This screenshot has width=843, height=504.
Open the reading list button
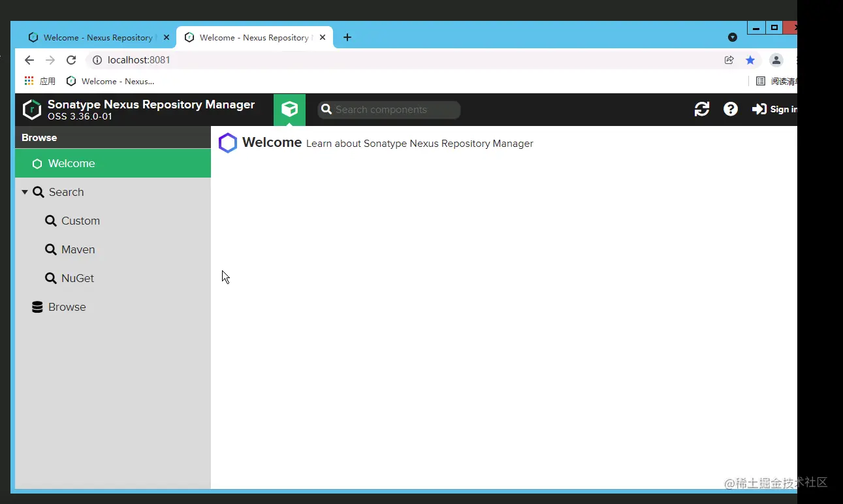point(776,82)
